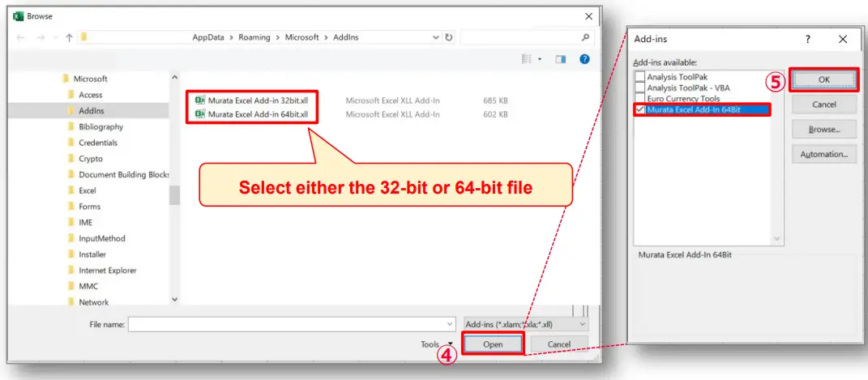The width and height of the screenshot is (868, 380).
Task: Click AppData in the address path
Action: (x=208, y=37)
